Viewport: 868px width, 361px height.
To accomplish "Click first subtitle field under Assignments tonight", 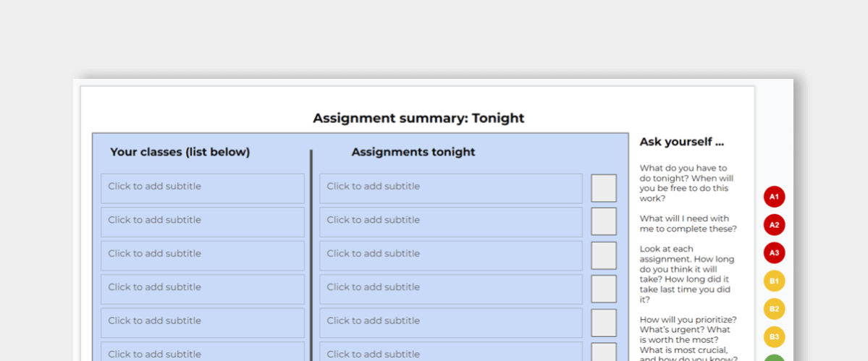I will tap(451, 189).
